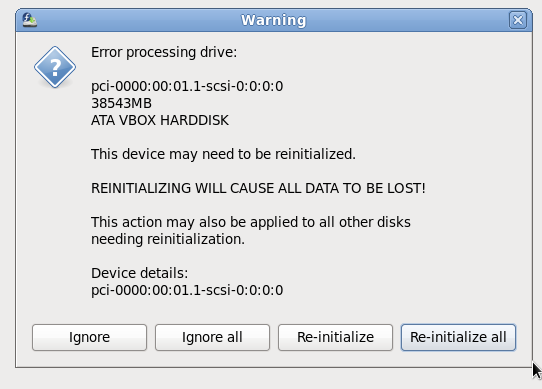Click the 38543MB drive size text
Image resolution: width=542 pixels, height=389 pixels.
pos(121,103)
